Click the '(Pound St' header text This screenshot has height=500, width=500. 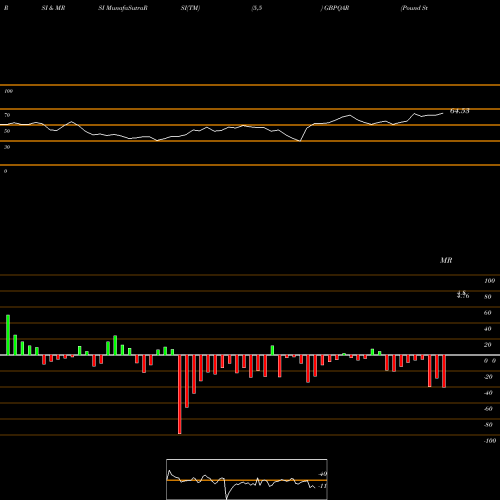(x=414, y=8)
